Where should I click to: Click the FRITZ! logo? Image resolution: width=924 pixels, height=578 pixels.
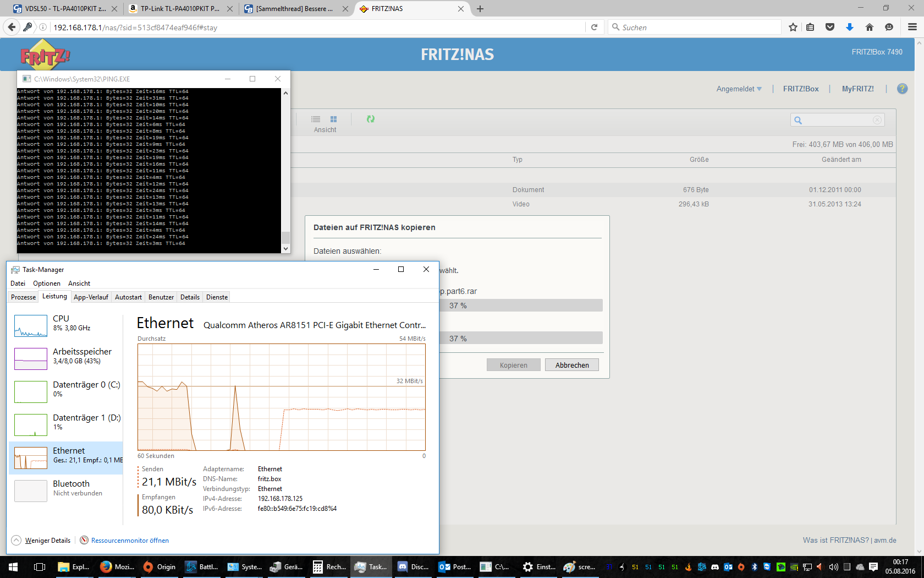pyautogui.click(x=45, y=55)
